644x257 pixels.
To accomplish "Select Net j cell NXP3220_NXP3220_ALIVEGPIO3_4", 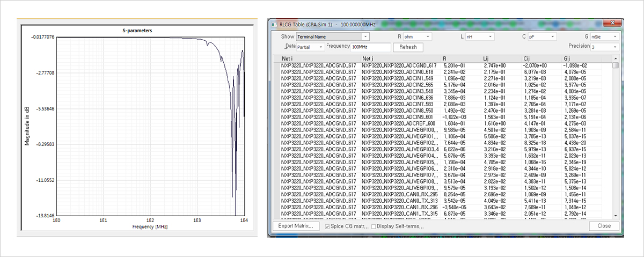I will click(400, 149).
